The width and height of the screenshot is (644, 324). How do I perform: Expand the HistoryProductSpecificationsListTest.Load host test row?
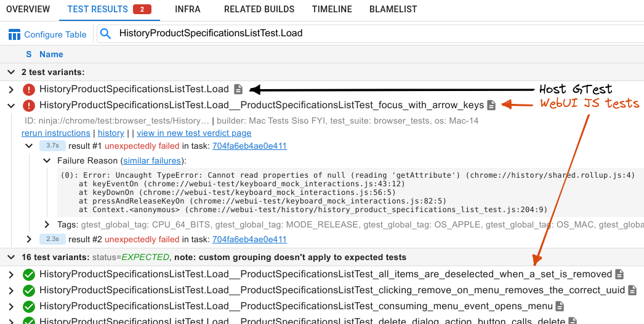tap(11, 89)
